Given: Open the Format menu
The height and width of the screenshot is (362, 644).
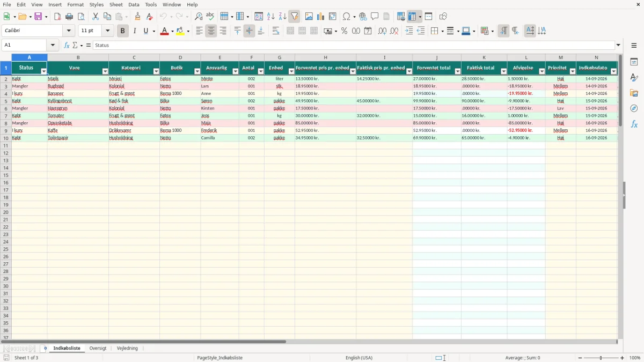Looking at the screenshot, I should coord(76,4).
